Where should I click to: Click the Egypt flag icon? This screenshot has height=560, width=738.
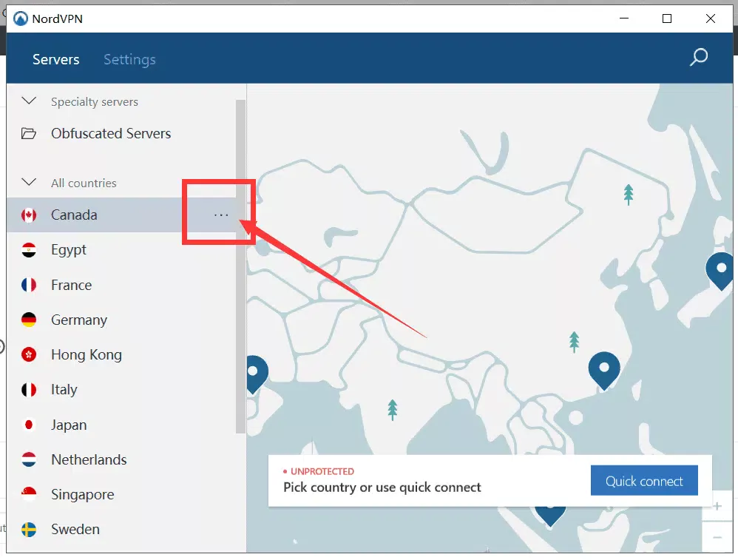30,250
